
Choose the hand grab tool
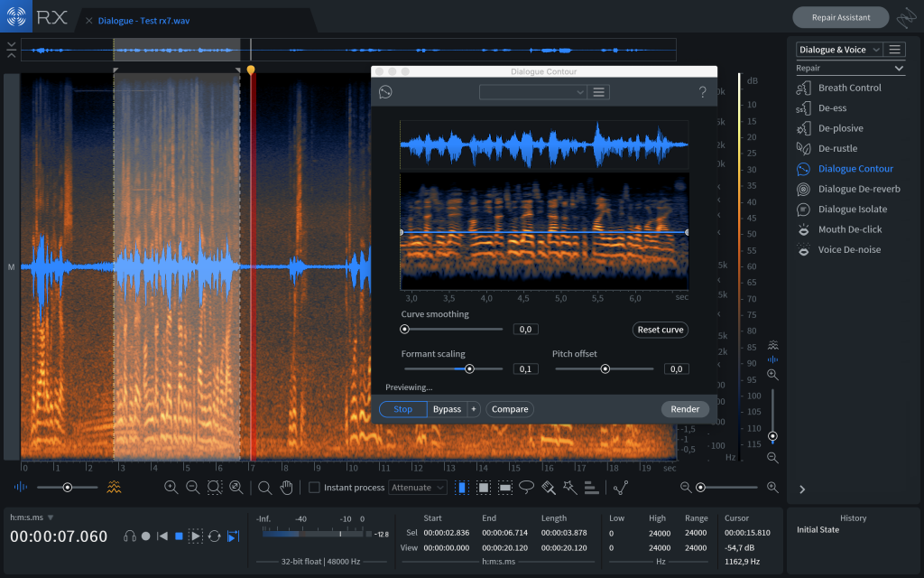coord(287,488)
